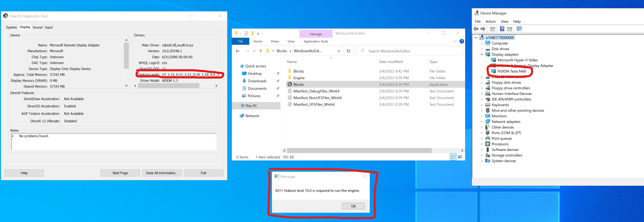The image size is (644, 222).
Task: Click Scan for hardware changes icon
Action: (519, 29)
